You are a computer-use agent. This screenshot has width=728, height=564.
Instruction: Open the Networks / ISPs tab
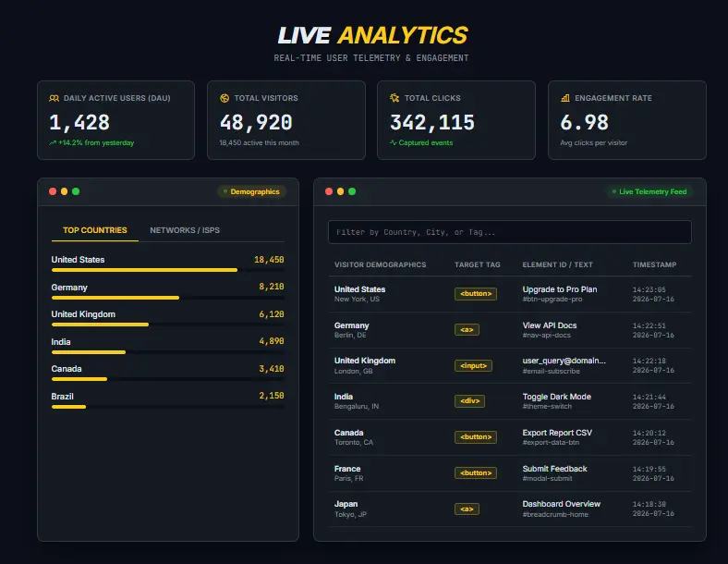coord(185,230)
